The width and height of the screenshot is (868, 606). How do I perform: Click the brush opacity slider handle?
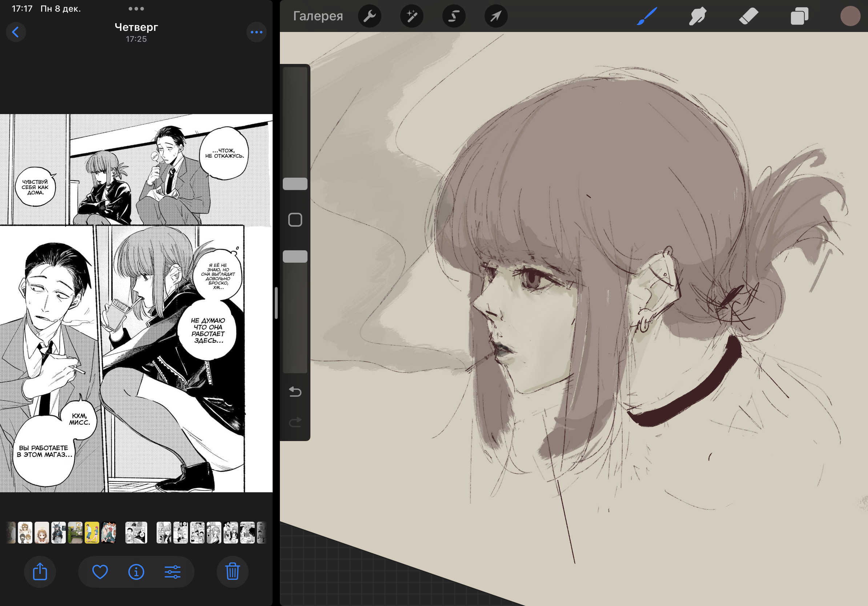click(x=295, y=256)
